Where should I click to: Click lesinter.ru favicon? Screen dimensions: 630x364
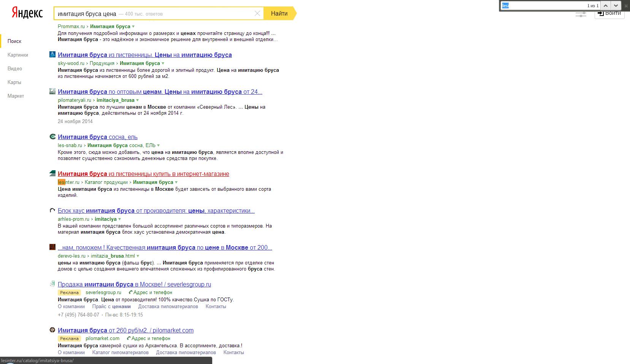click(52, 173)
